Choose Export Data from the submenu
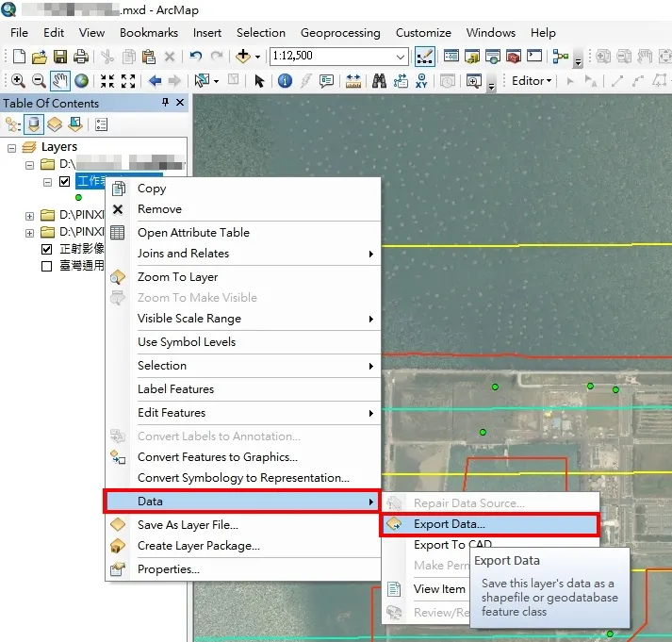Screen dimensions: 672x642 (x=449, y=524)
